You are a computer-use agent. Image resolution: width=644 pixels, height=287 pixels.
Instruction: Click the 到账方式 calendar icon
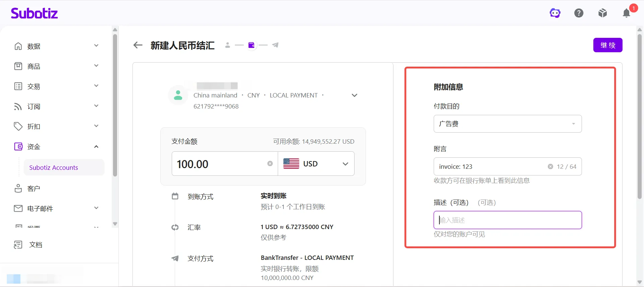click(x=175, y=196)
